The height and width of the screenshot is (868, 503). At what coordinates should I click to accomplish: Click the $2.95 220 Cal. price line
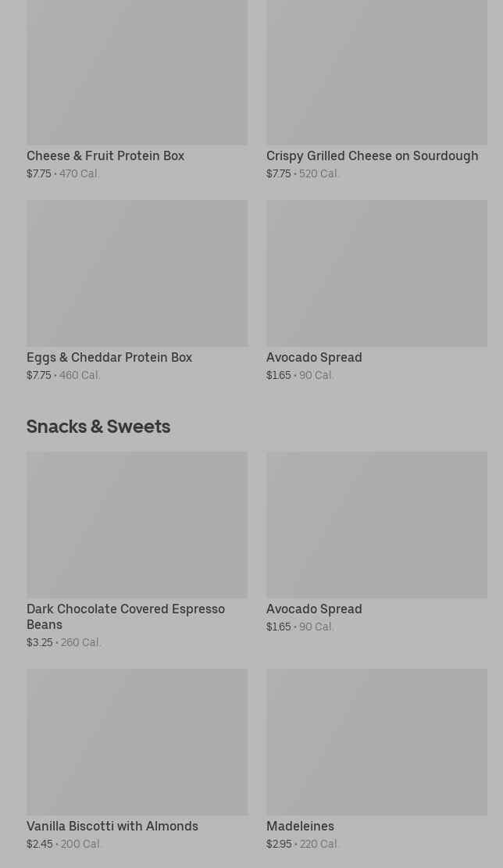click(303, 844)
